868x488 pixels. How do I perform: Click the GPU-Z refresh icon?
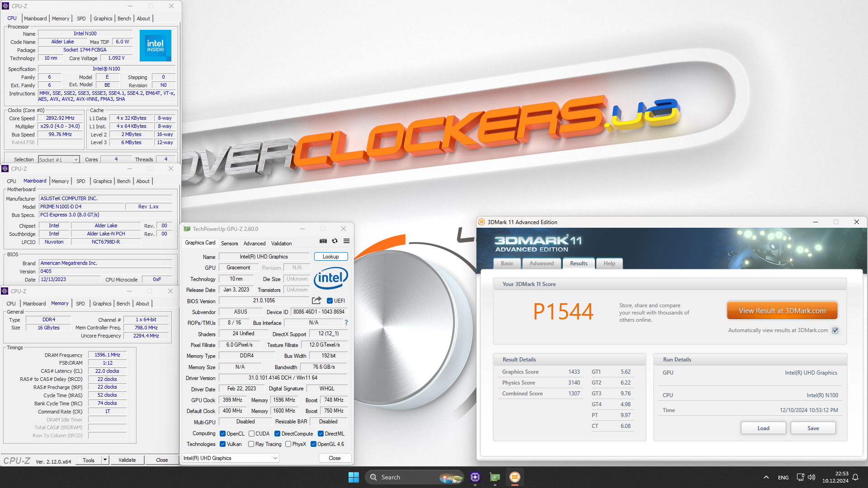[335, 241]
